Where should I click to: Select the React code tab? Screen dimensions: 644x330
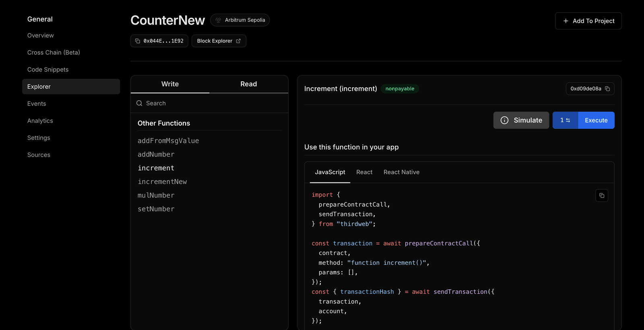(x=364, y=172)
